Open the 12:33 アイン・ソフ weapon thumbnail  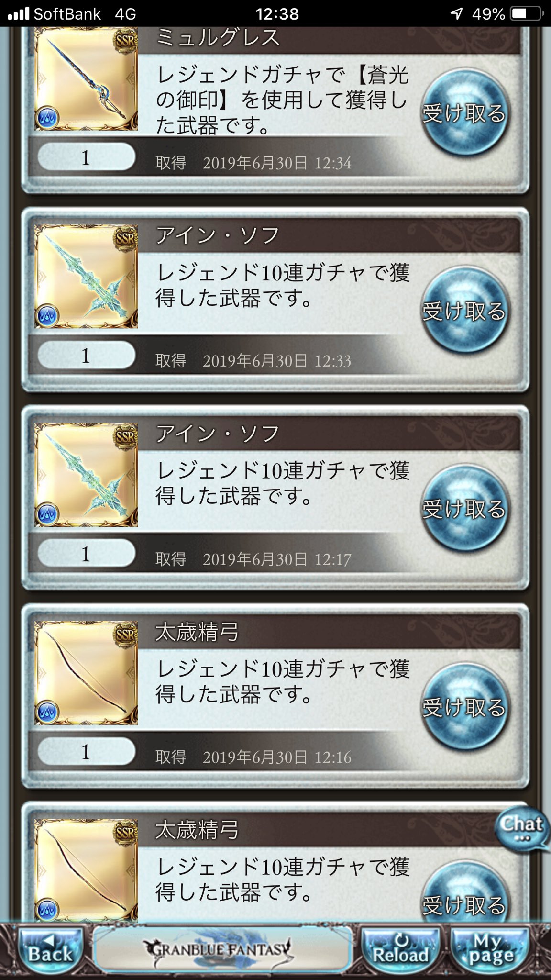[x=86, y=277]
